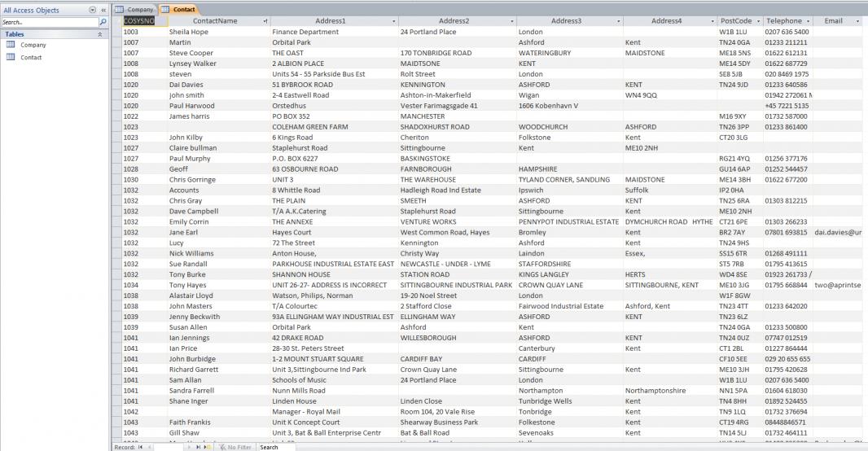Select the 'Emily Corrin' cell
Image resolution: width=868 pixels, height=451 pixels.
point(218,222)
